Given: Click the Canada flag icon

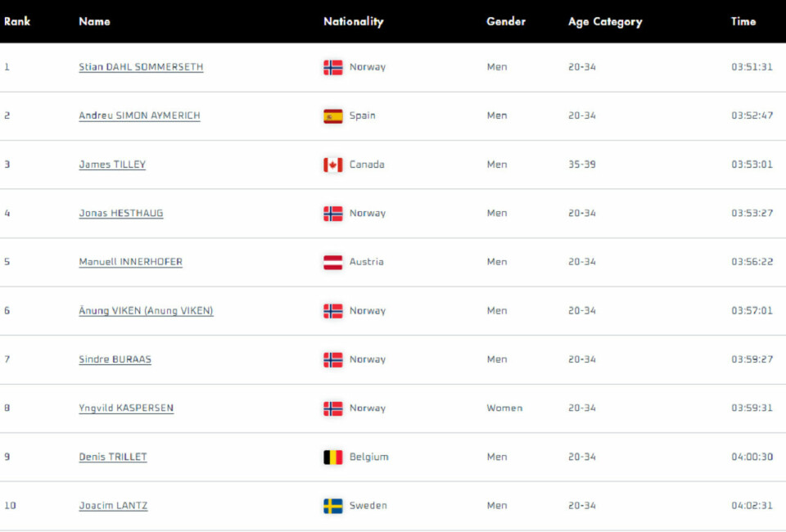Looking at the screenshot, I should point(333,165).
